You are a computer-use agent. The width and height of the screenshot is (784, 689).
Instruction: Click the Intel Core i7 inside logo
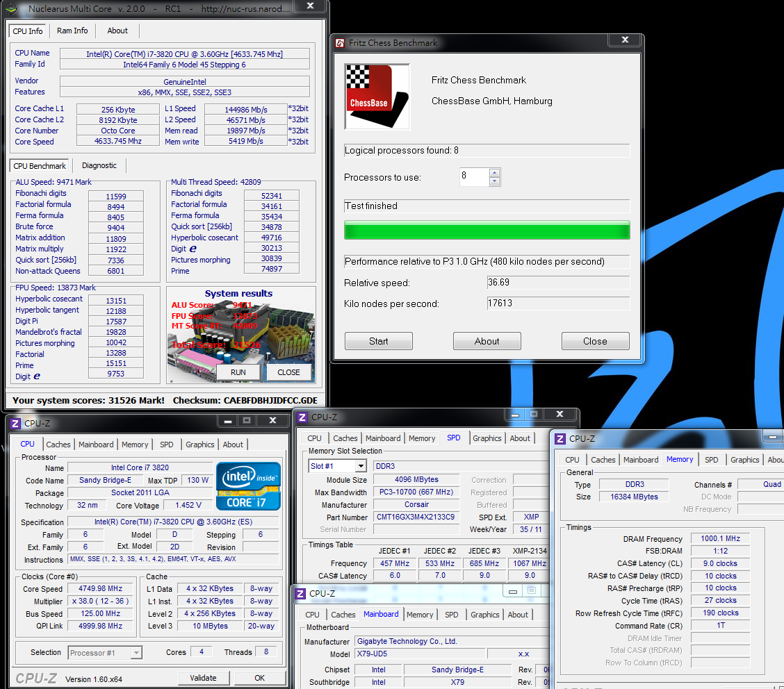coord(248,486)
